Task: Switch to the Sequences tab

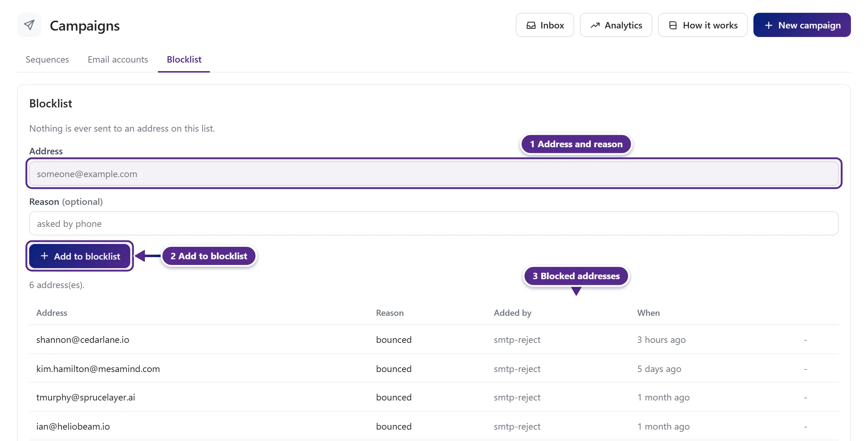Action: point(47,59)
